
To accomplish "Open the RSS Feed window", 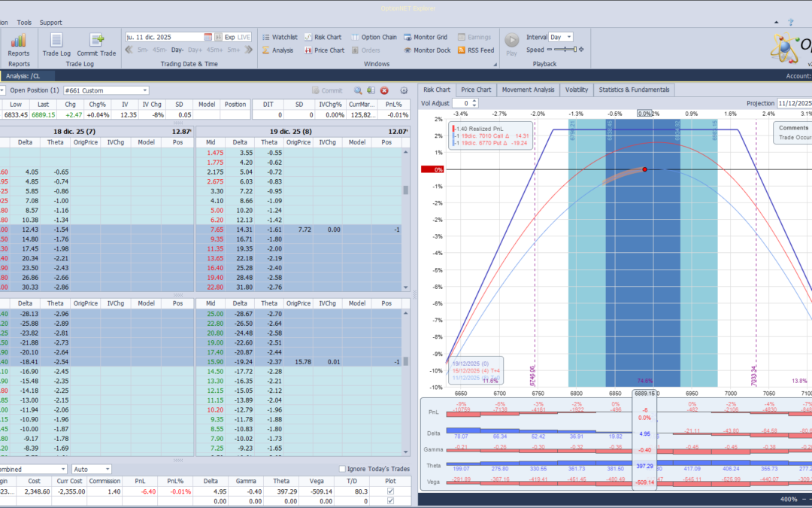I will (x=476, y=50).
